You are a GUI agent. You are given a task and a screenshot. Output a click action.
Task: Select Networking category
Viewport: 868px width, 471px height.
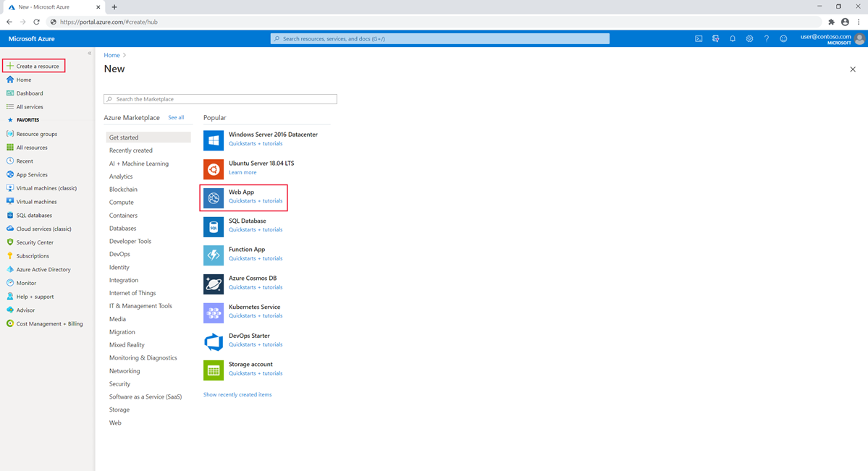(125, 371)
